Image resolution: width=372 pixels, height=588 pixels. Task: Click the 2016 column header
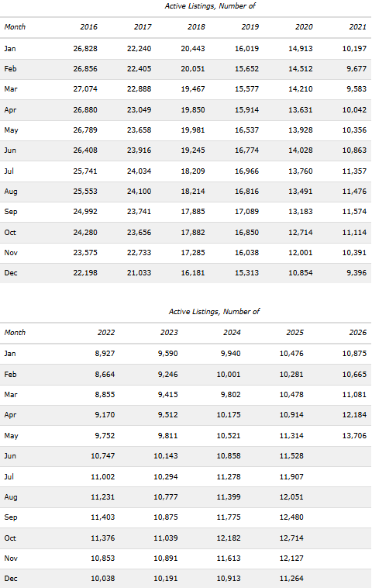(88, 27)
